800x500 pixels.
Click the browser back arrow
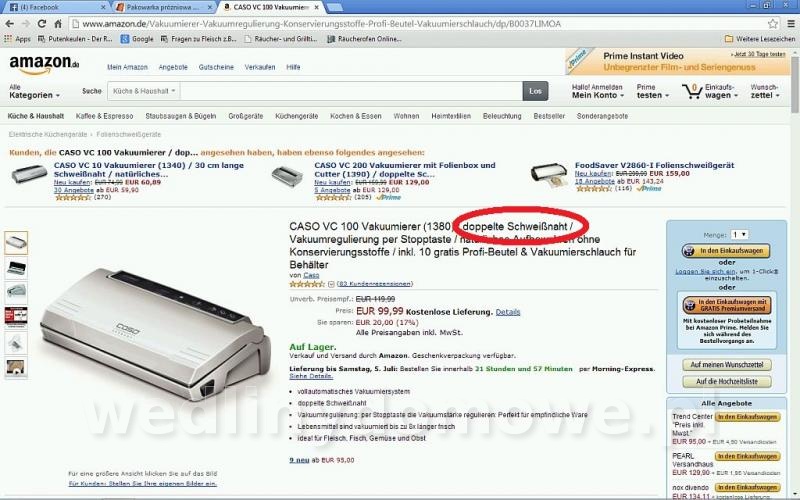(10, 23)
